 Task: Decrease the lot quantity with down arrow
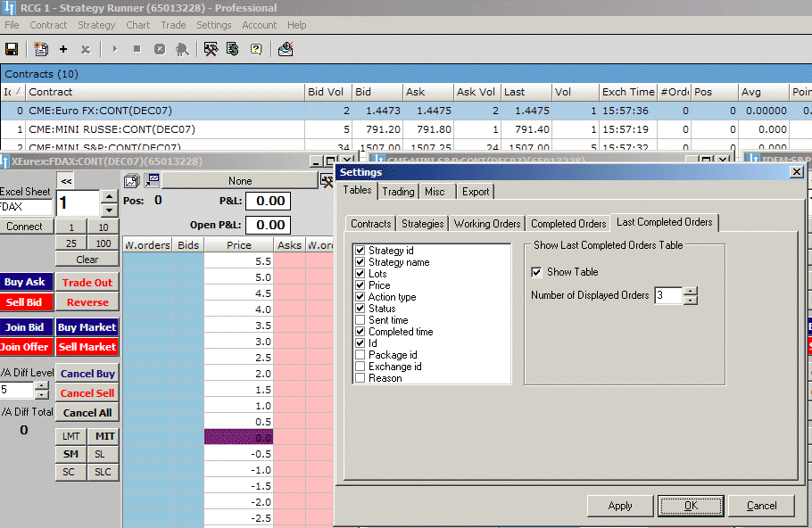pyautogui.click(x=109, y=210)
